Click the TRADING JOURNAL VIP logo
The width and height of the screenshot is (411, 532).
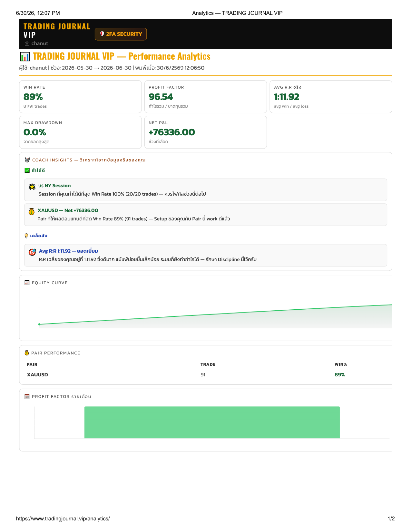[x=57, y=31]
